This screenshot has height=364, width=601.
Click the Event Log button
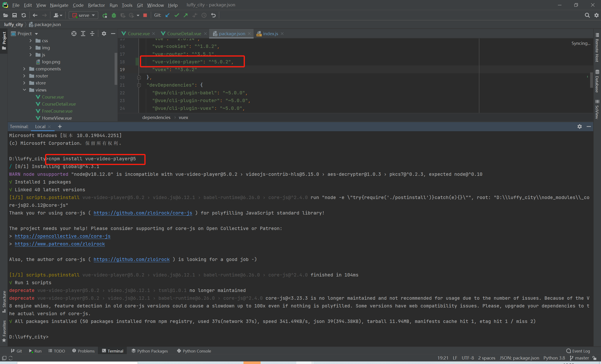(578, 351)
